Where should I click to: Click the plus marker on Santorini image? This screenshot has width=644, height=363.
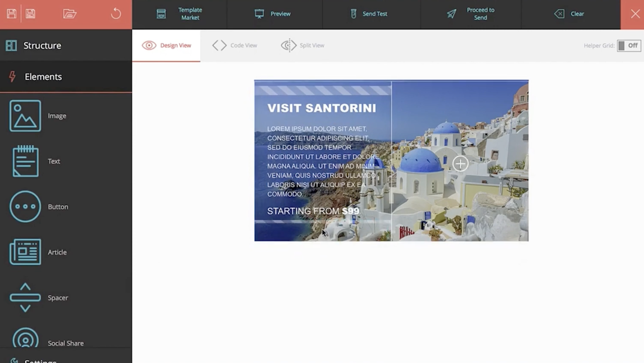460,163
